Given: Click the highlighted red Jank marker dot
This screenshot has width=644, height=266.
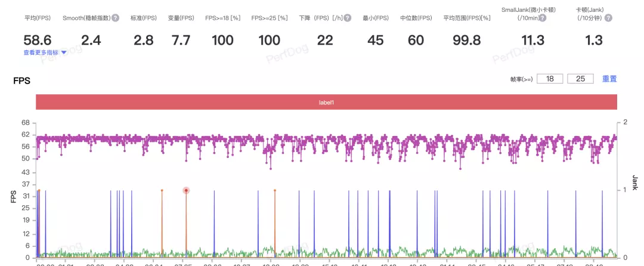Looking at the screenshot, I should [186, 190].
